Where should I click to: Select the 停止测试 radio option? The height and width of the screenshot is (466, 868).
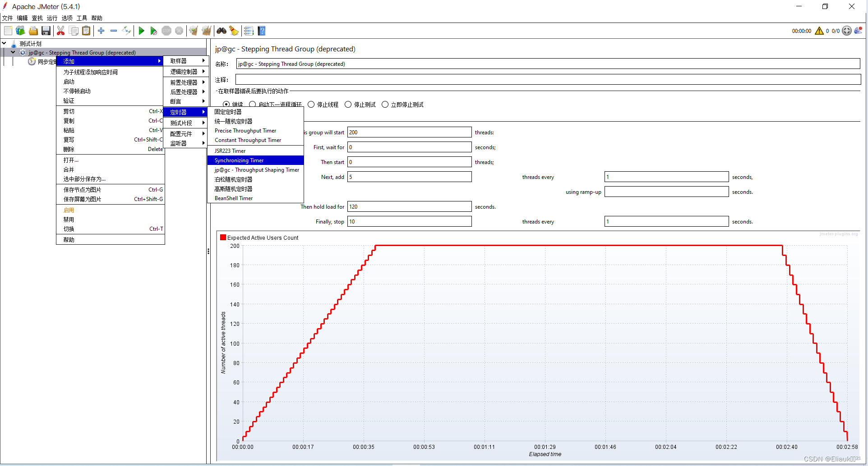pyautogui.click(x=348, y=105)
